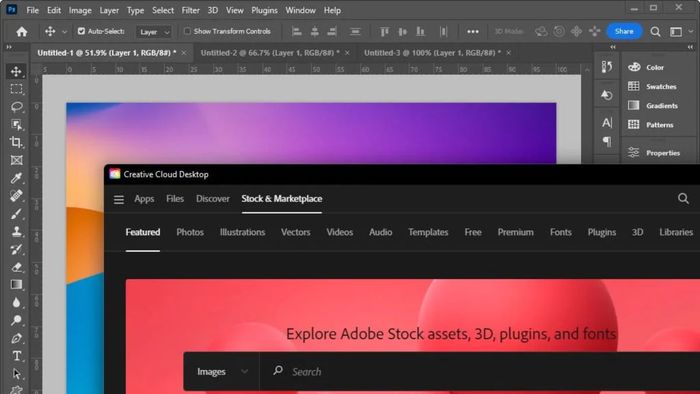700x394 pixels.
Task: Select the Horizontal Type tool
Action: 17,356
